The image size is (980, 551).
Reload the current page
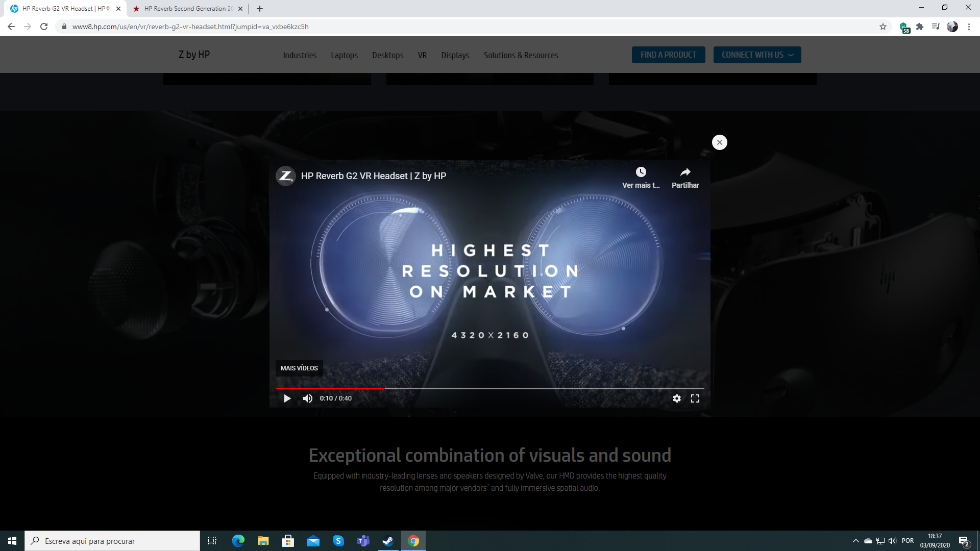(x=44, y=27)
